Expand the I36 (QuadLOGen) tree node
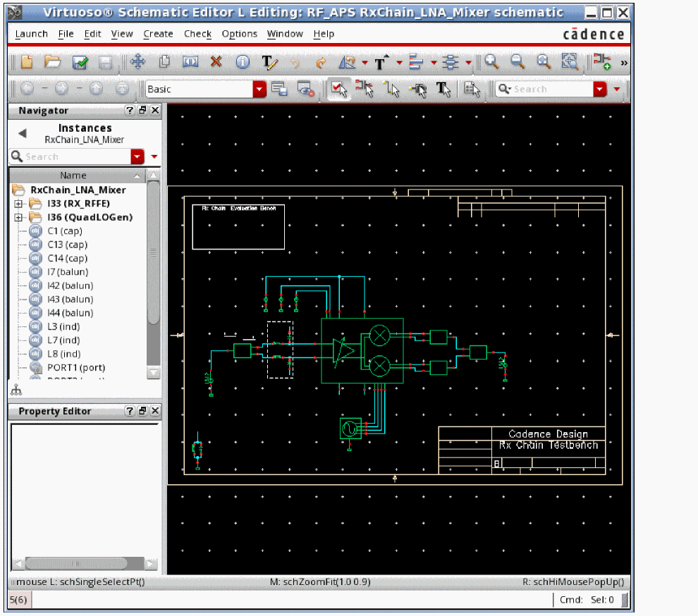Image resolution: width=698 pixels, height=616 pixels. [19, 218]
